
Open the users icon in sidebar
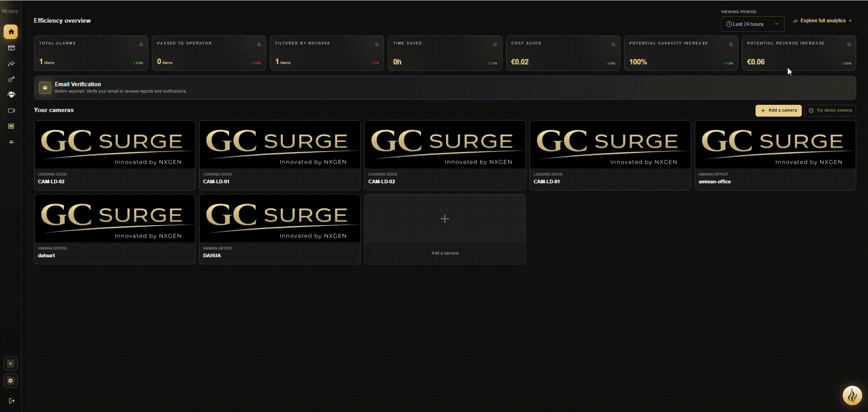click(11, 142)
